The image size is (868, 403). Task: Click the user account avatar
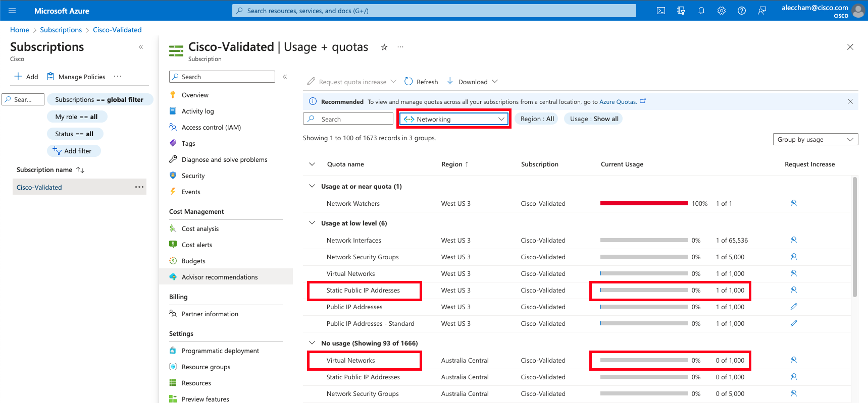tap(858, 11)
